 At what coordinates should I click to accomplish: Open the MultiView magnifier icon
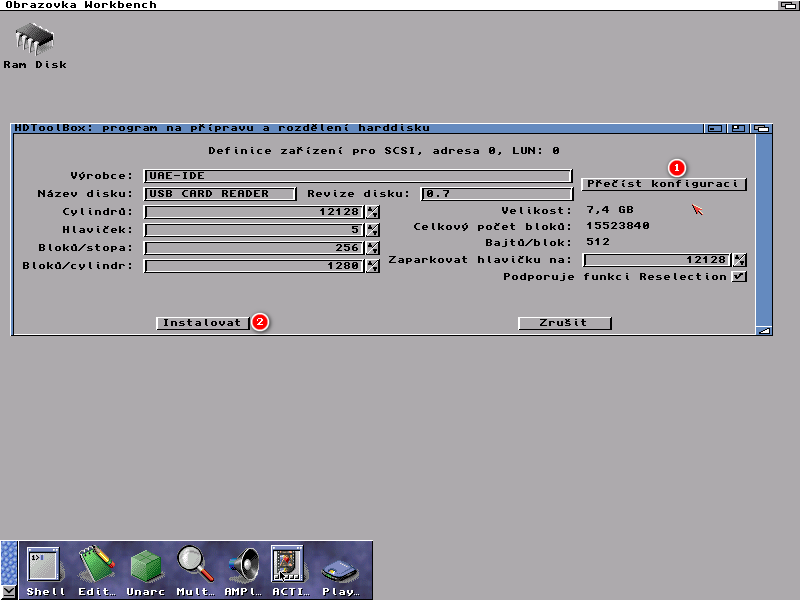(196, 567)
